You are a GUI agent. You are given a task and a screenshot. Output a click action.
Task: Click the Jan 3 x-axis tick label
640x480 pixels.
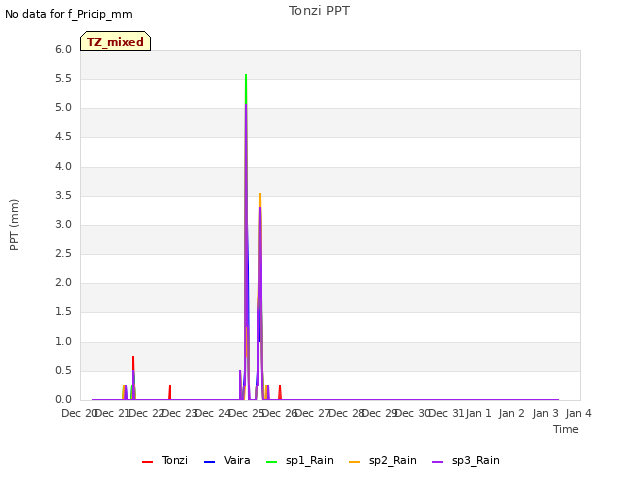545,414
